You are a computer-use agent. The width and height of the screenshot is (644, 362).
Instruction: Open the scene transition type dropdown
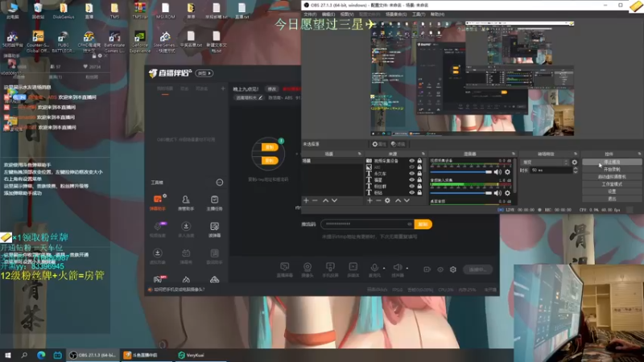pyautogui.click(x=545, y=162)
